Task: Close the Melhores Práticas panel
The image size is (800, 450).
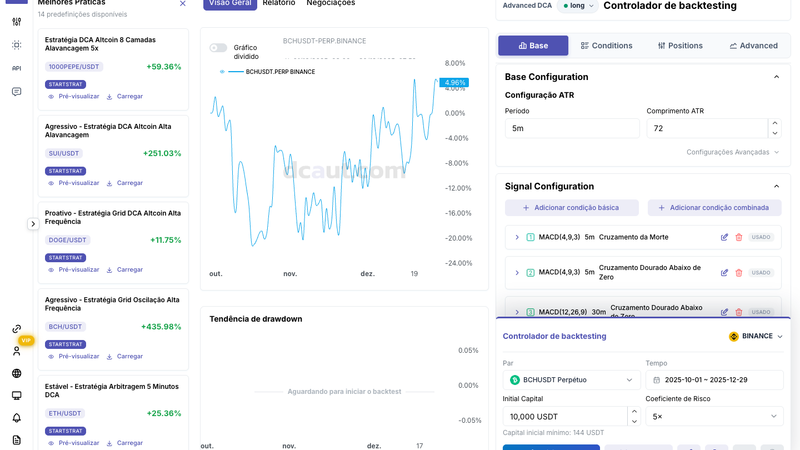Action: pos(183,4)
